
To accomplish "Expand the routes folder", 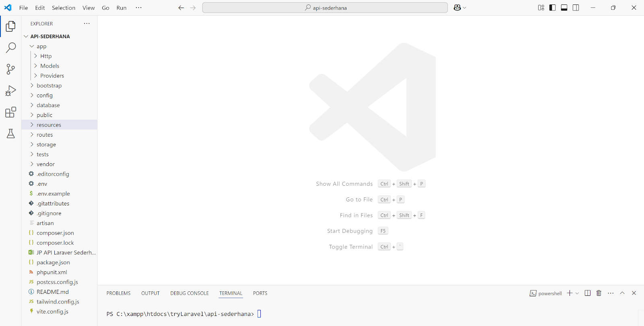I will point(59,135).
